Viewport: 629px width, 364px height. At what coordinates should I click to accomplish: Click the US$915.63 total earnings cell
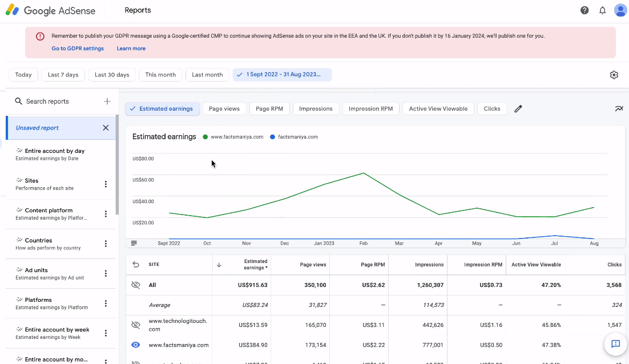(252, 285)
